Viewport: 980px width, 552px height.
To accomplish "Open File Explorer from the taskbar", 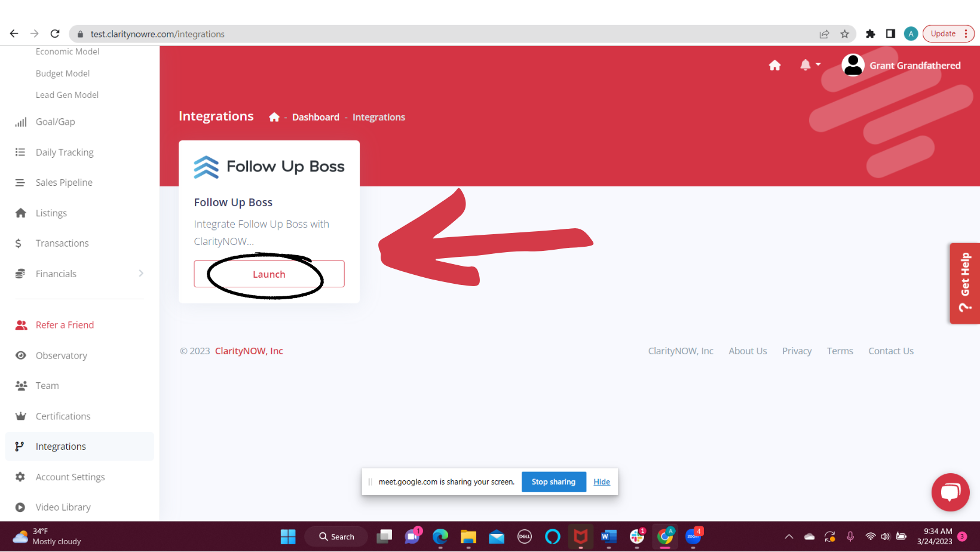I will tap(468, 536).
